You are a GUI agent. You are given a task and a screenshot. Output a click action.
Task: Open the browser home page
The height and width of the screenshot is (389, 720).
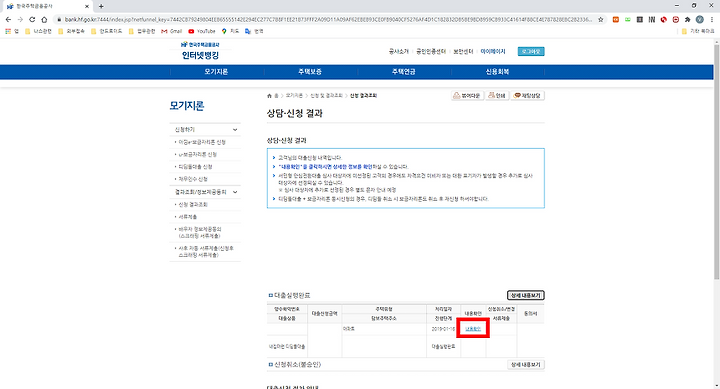click(x=44, y=19)
